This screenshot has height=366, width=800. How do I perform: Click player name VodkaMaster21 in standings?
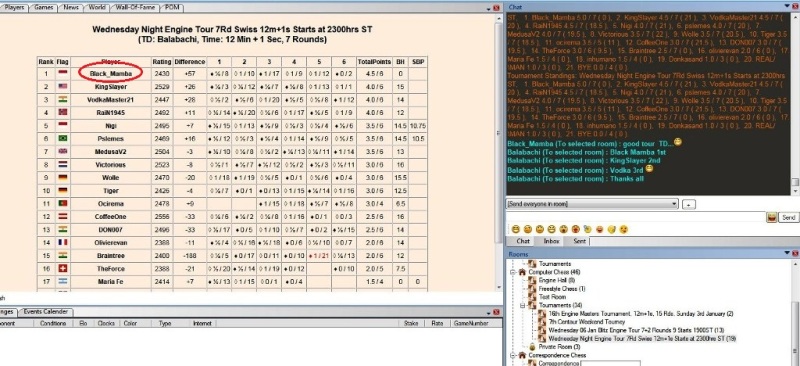(110, 100)
